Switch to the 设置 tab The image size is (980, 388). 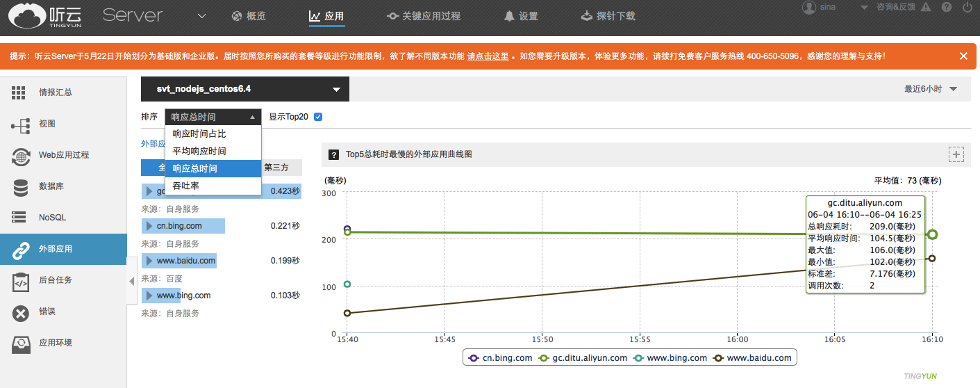click(x=521, y=15)
